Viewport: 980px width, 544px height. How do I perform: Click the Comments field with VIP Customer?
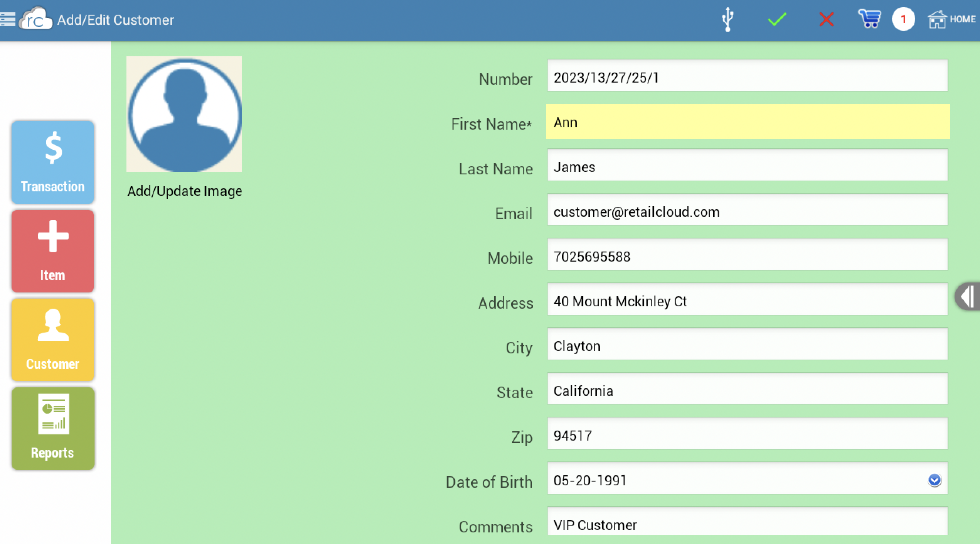pos(748,521)
